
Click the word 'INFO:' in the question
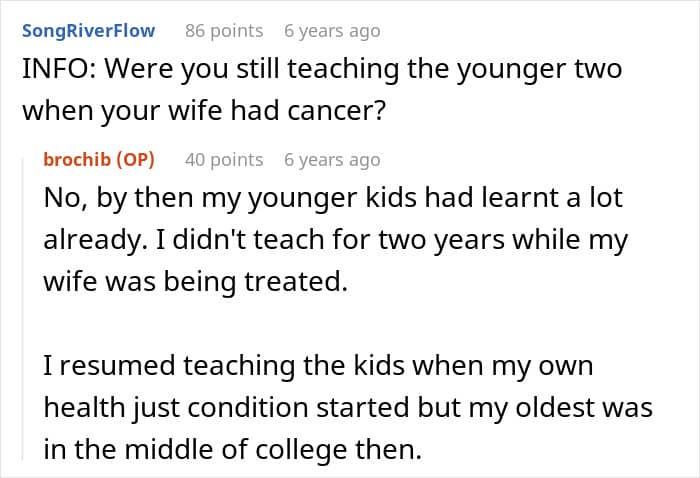[x=56, y=70]
